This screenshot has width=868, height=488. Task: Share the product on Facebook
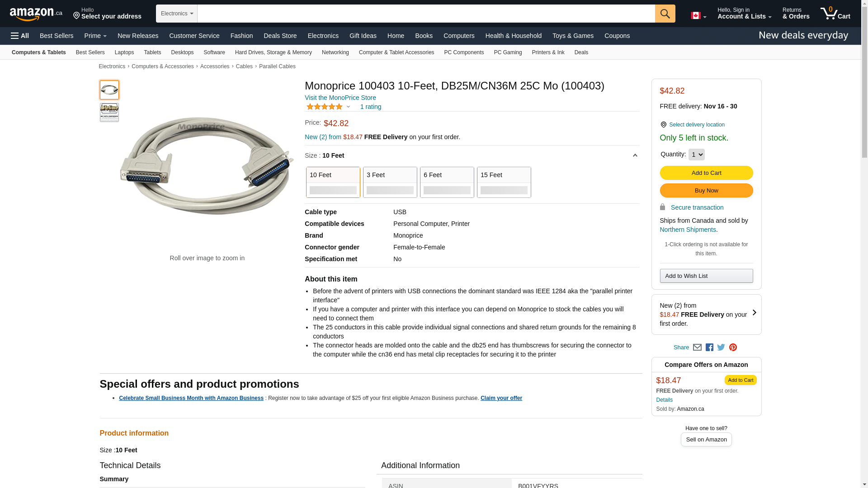[x=709, y=347]
